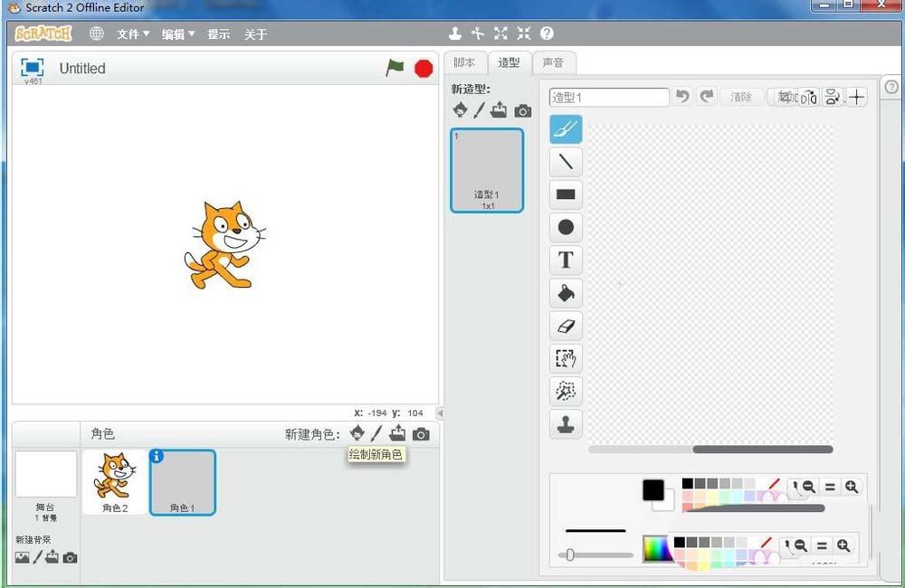This screenshot has width=905, height=588.
Task: Upload sprite from file
Action: click(x=397, y=432)
